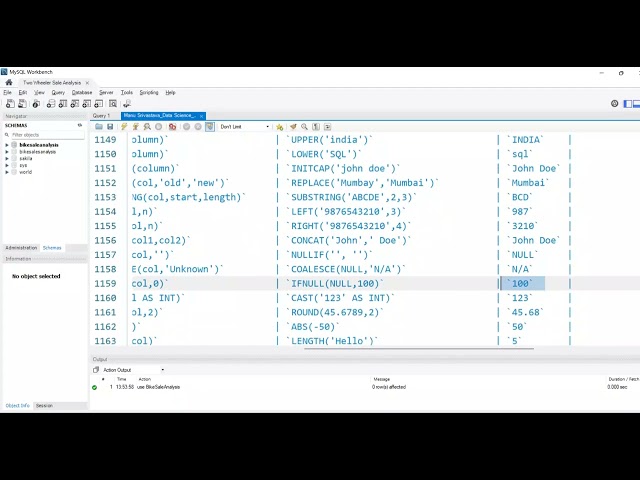The width and height of the screenshot is (640, 480).
Task: Create a new SQL tab from main toolbar
Action: click(x=10, y=104)
